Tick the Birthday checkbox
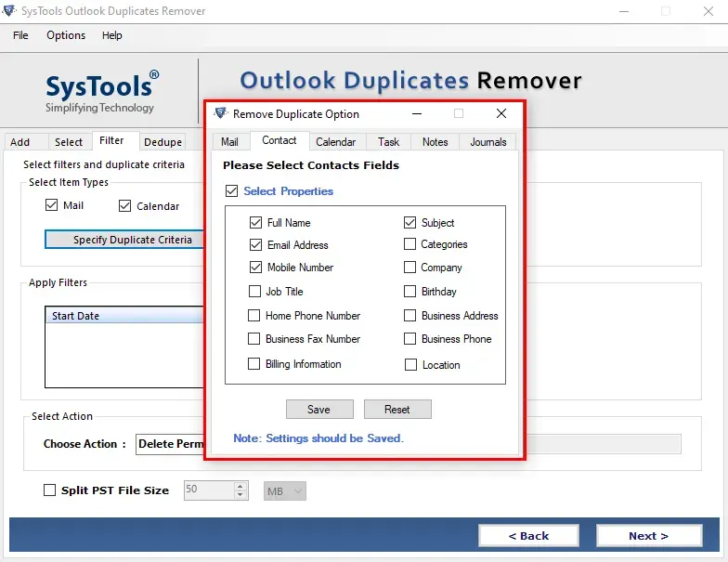 (409, 292)
